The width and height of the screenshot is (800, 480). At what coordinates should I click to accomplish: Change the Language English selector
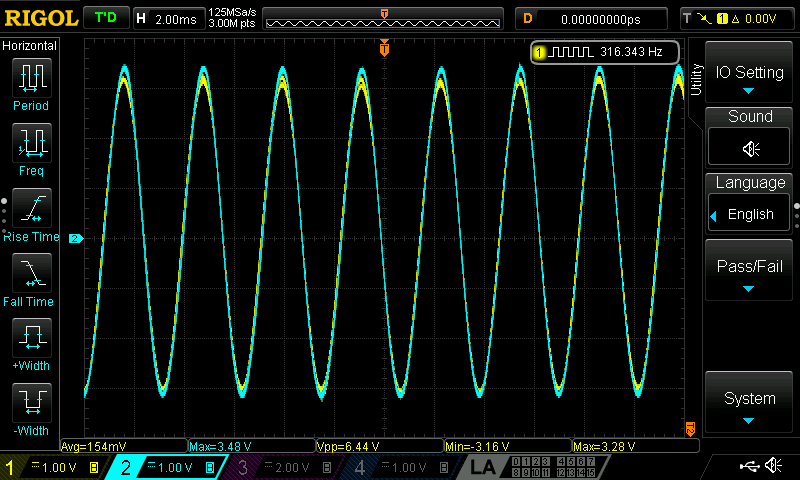click(x=750, y=214)
